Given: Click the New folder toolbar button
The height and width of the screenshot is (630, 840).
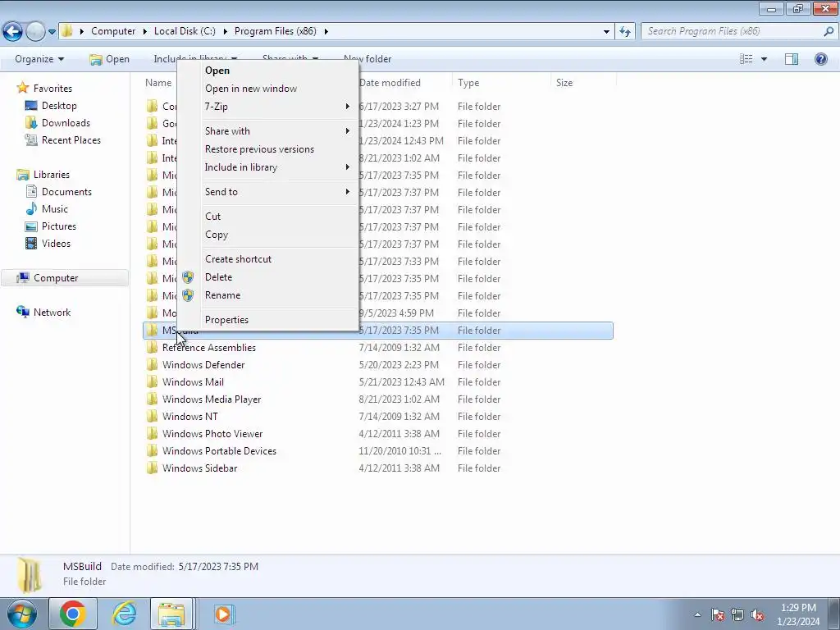Looking at the screenshot, I should coord(367,59).
